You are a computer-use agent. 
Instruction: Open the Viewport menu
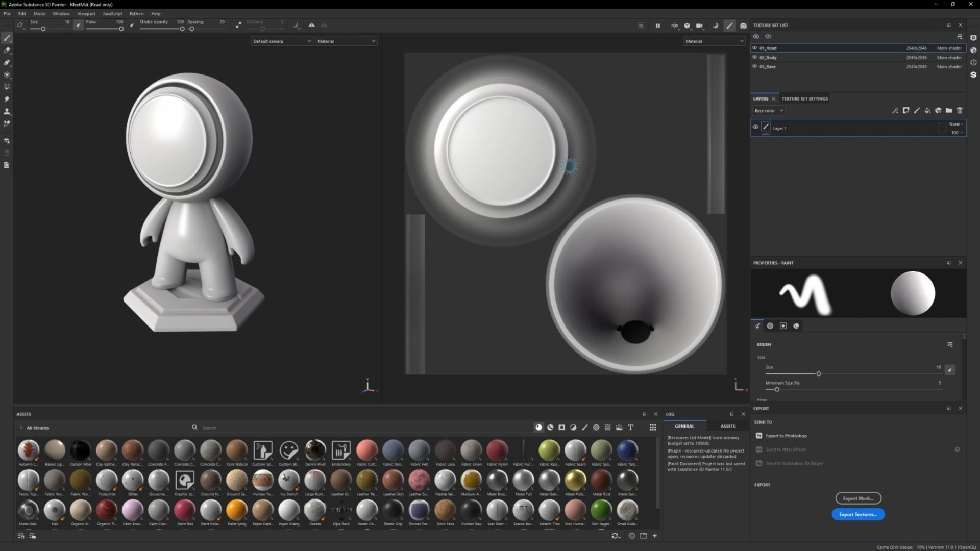pyautogui.click(x=86, y=14)
